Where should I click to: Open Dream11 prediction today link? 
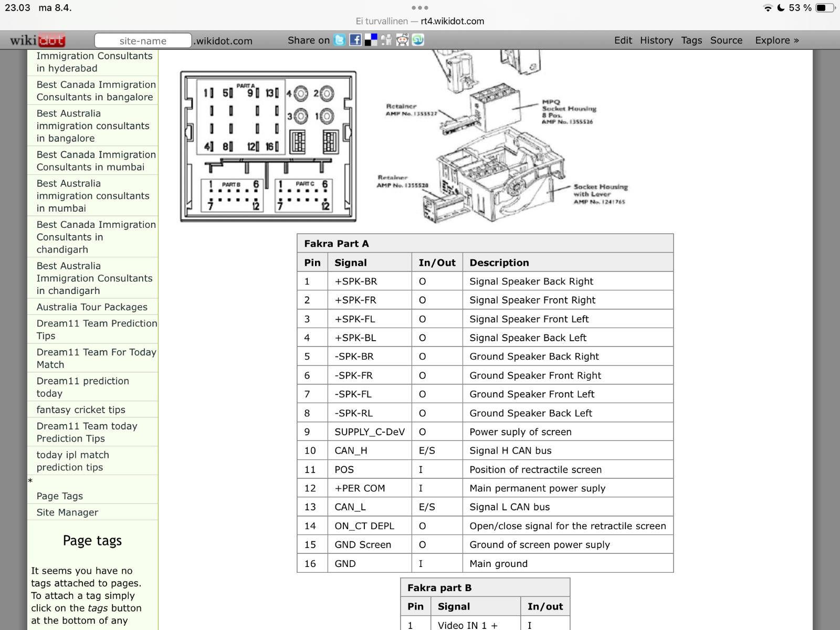[82, 387]
